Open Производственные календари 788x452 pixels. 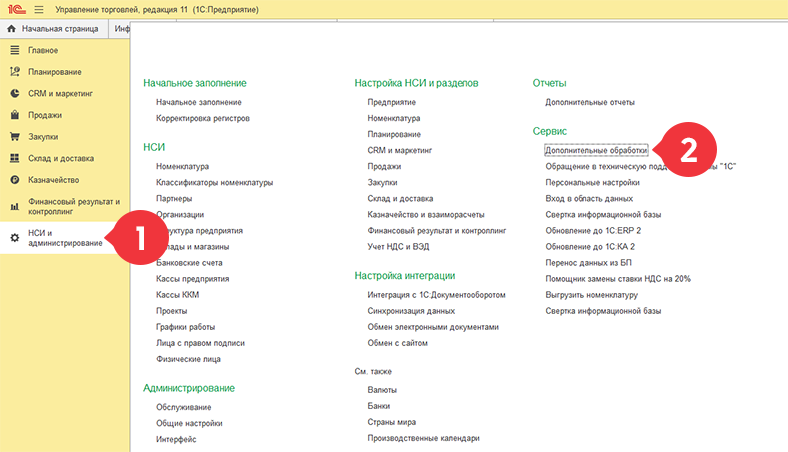(423, 438)
